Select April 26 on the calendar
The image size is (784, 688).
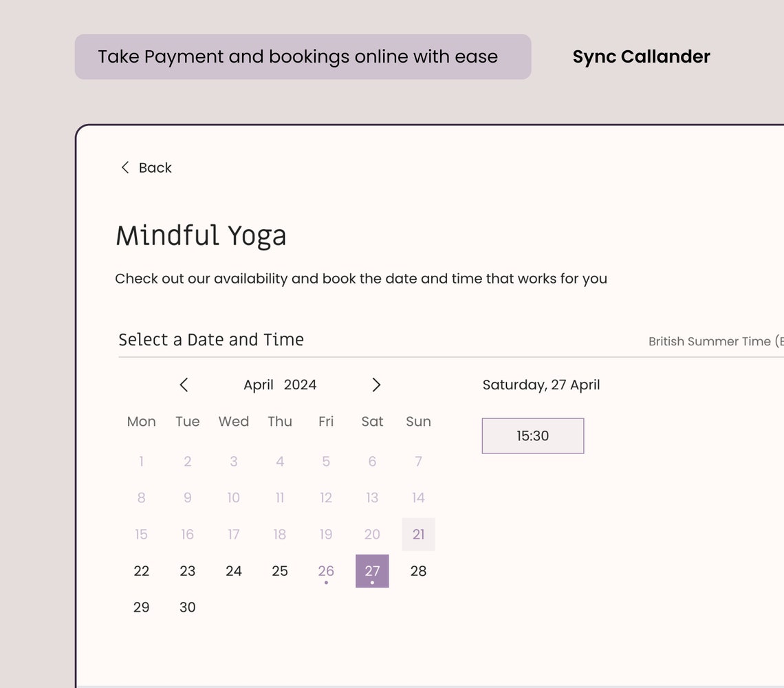pyautogui.click(x=325, y=571)
